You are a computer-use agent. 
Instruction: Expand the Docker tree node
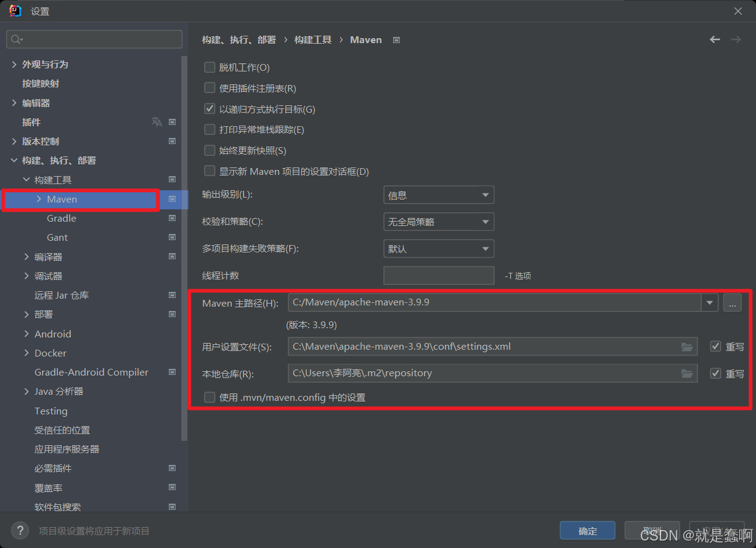[x=26, y=353]
